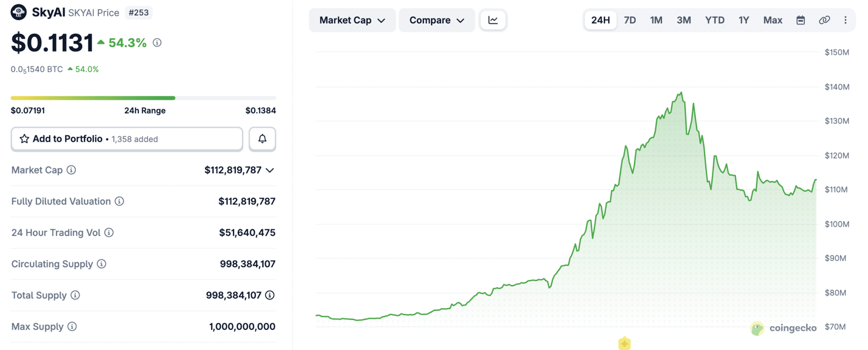The width and height of the screenshot is (868, 350).
Task: Switch chart to Max time range
Action: (772, 20)
